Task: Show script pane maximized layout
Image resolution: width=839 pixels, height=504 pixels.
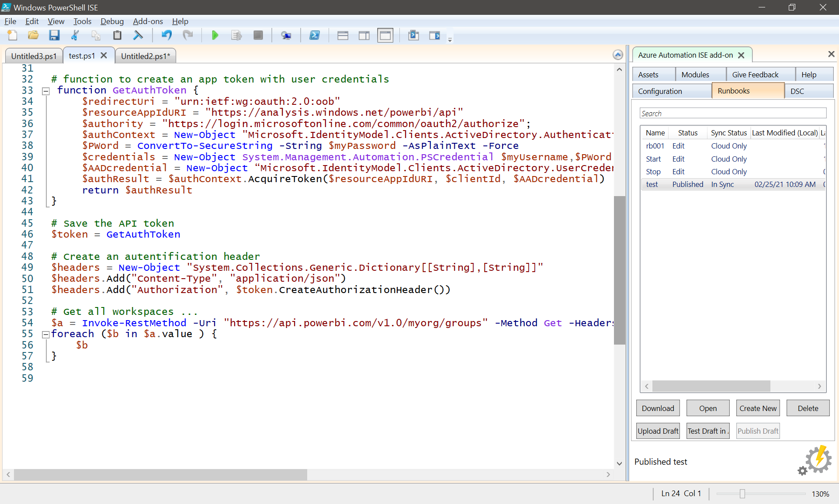Action: (385, 35)
